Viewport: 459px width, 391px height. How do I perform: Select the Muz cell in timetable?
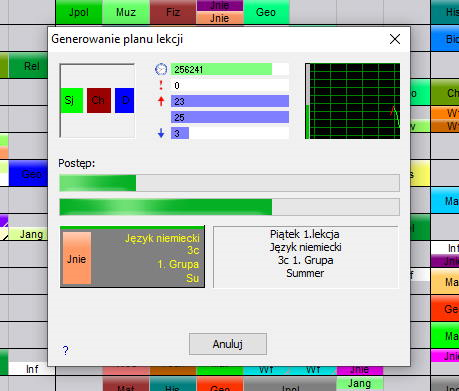click(126, 12)
